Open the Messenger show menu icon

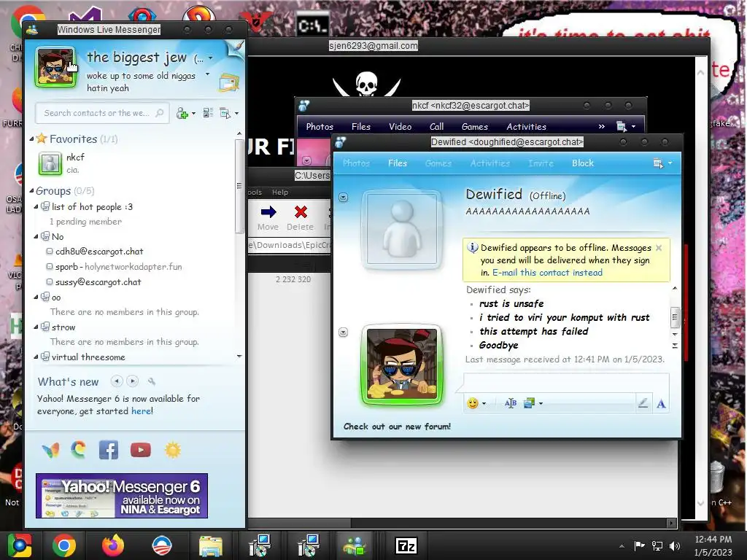coord(225,113)
